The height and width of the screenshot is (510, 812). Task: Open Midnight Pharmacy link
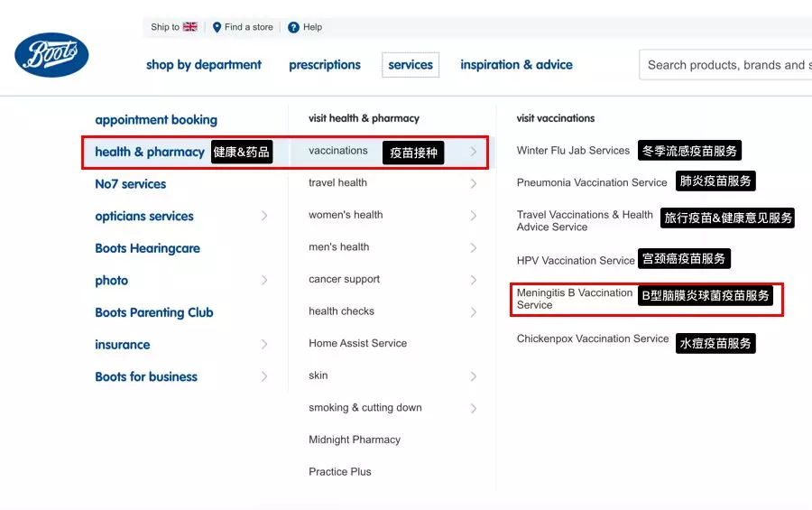point(355,440)
